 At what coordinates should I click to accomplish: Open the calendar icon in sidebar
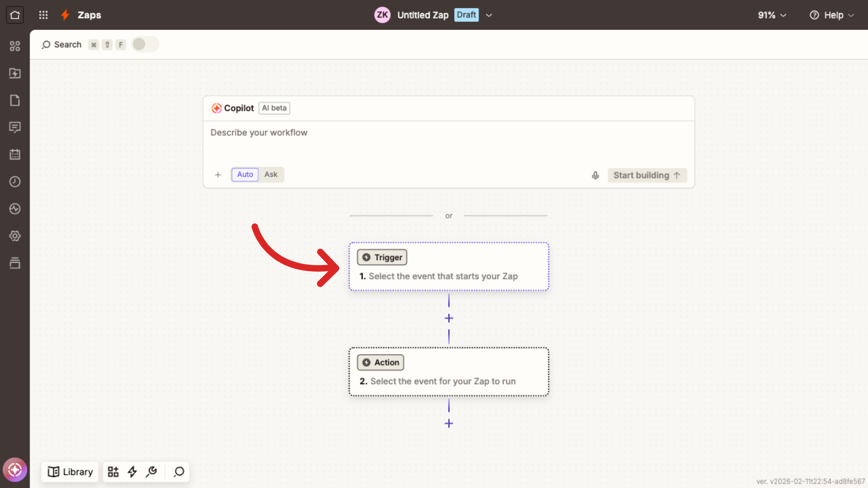15,154
